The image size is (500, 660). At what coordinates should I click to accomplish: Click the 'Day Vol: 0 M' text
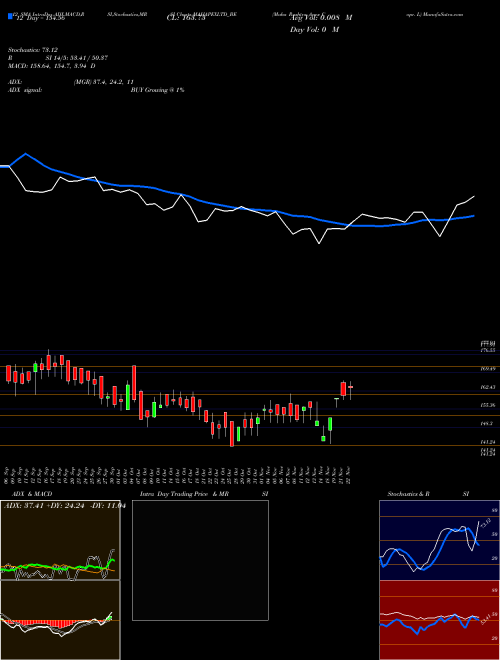tap(314, 29)
